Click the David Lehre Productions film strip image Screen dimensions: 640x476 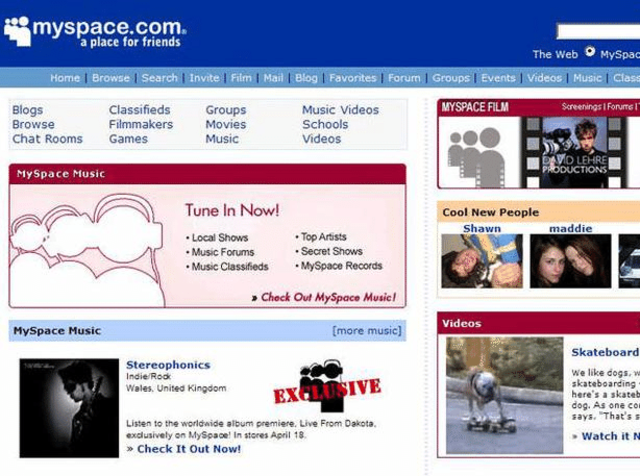pos(573,153)
